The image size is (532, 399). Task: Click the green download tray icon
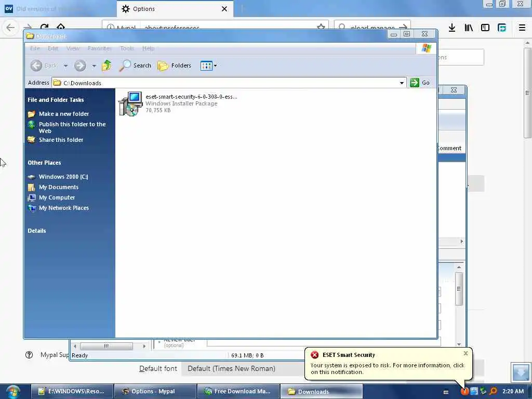click(x=484, y=391)
